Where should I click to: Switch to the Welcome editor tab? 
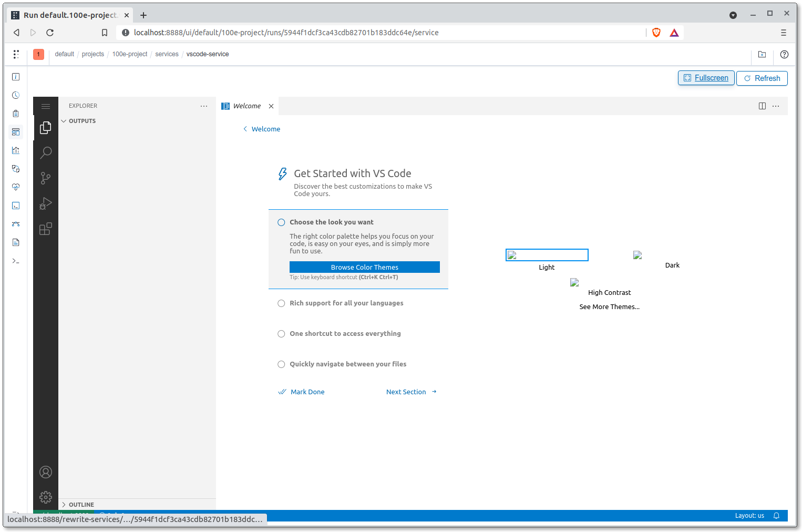click(x=247, y=106)
